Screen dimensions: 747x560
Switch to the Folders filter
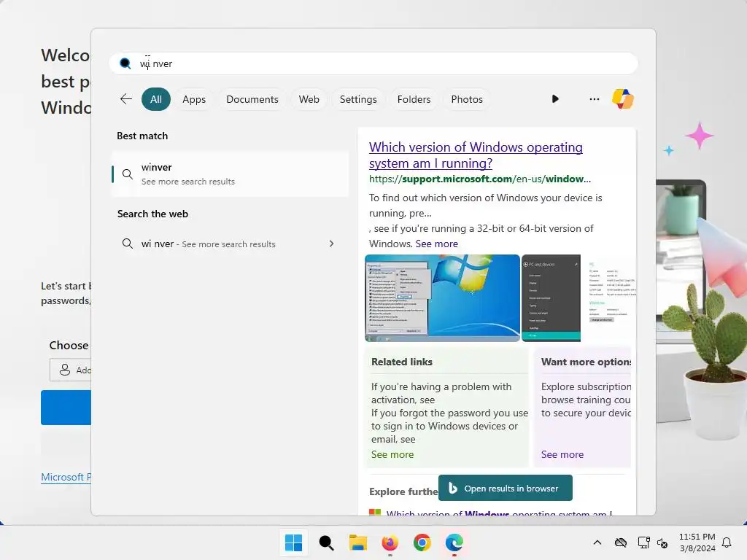click(x=414, y=99)
